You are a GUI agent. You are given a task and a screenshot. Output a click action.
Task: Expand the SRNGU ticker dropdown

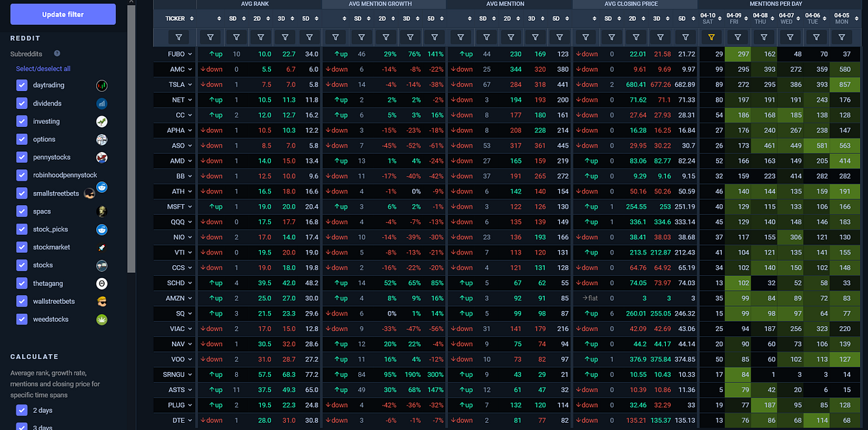[191, 374]
